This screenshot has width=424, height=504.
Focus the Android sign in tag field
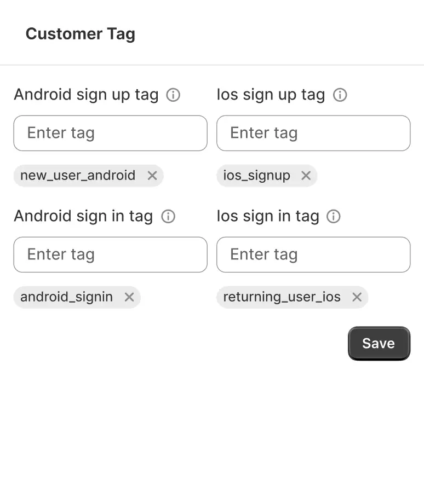[110, 254]
